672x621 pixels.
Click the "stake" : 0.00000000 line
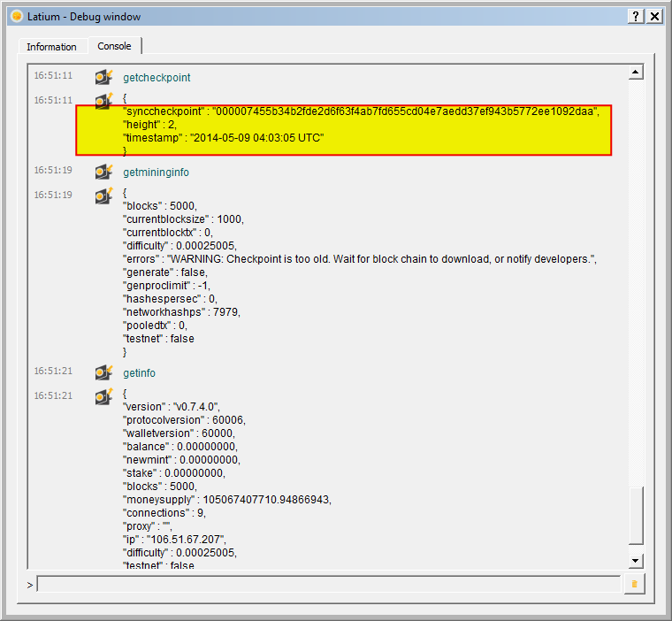174,473
